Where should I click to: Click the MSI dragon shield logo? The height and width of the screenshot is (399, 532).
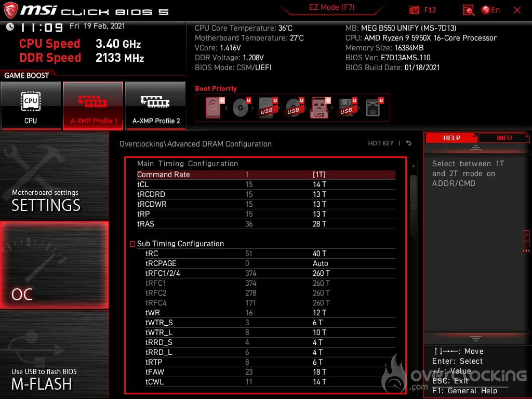tap(10, 10)
